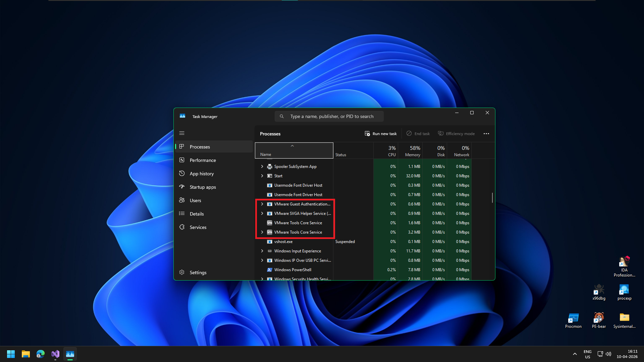Open the Performance tab in the sidebar

tap(203, 160)
